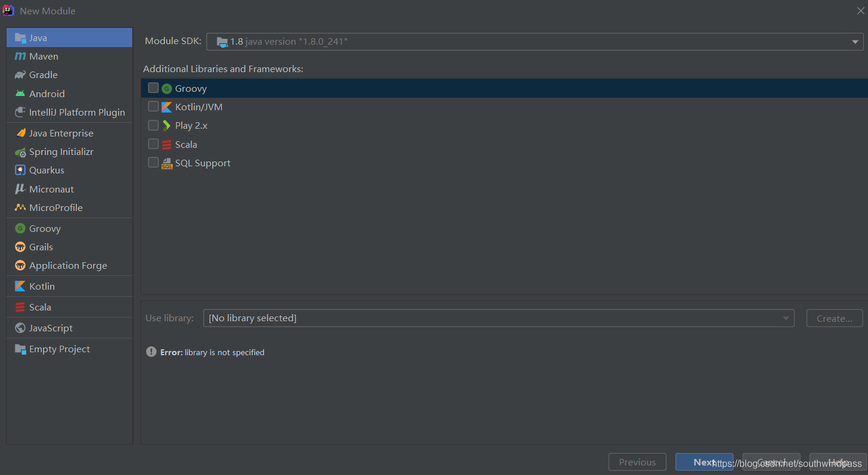Enable the Groovy framework checkbox
Image resolution: width=868 pixels, height=475 pixels.
[x=153, y=88]
